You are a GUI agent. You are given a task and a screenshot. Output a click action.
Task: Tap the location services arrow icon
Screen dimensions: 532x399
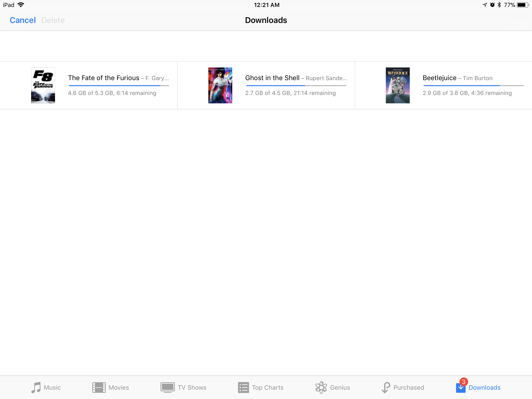485,5
